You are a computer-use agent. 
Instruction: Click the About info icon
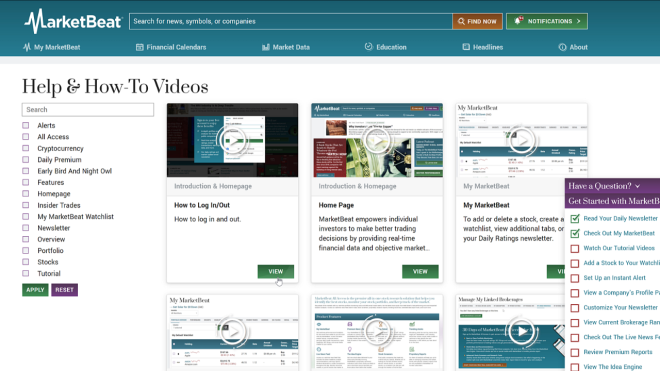(562, 47)
